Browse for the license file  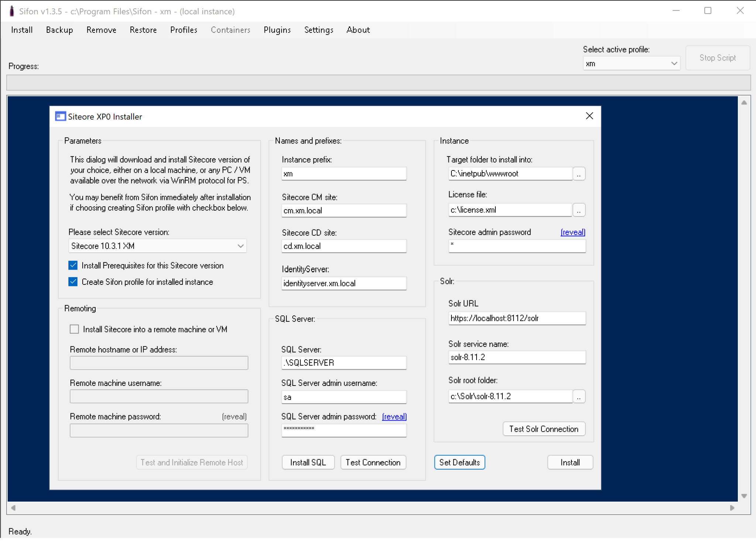tap(579, 210)
